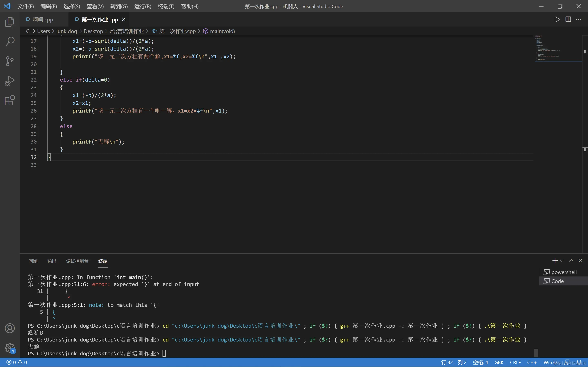Expand main(void) breadcrumb symbol
This screenshot has height=367, width=588.
tap(222, 31)
